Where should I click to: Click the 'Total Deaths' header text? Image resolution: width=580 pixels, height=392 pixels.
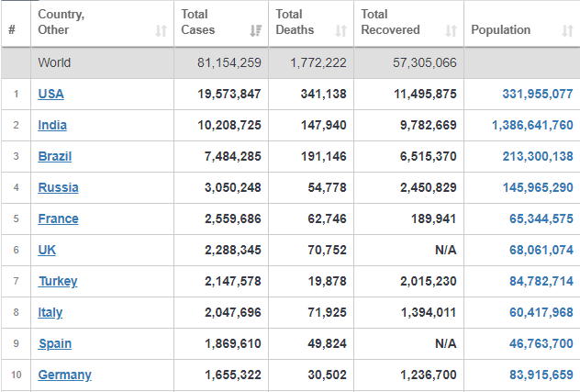click(x=295, y=22)
